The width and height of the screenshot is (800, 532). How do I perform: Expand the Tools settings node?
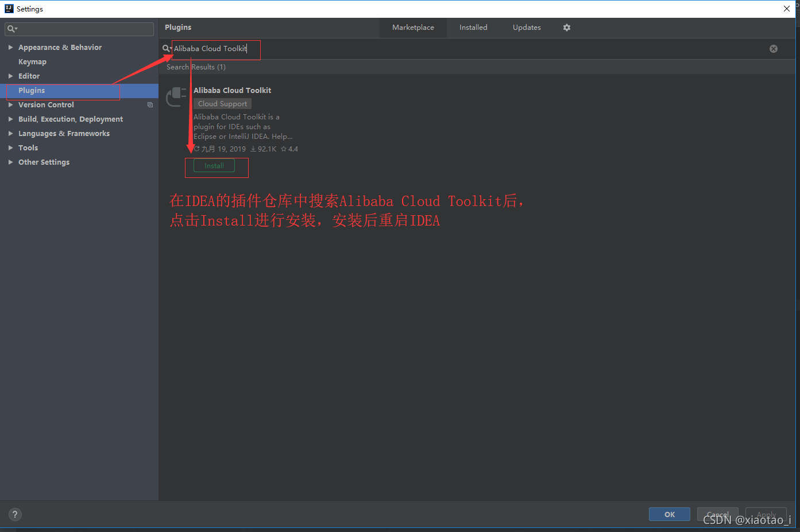pos(10,148)
